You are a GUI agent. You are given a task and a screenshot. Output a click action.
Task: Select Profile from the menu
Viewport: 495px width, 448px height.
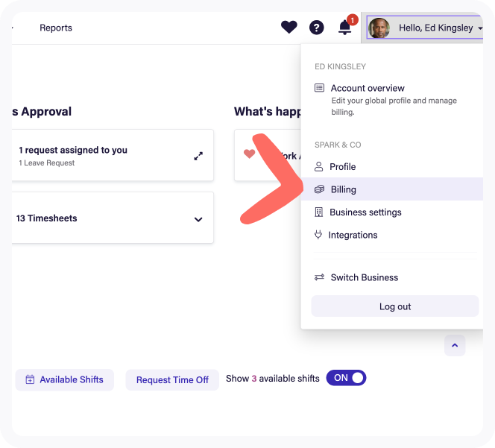click(391, 166)
